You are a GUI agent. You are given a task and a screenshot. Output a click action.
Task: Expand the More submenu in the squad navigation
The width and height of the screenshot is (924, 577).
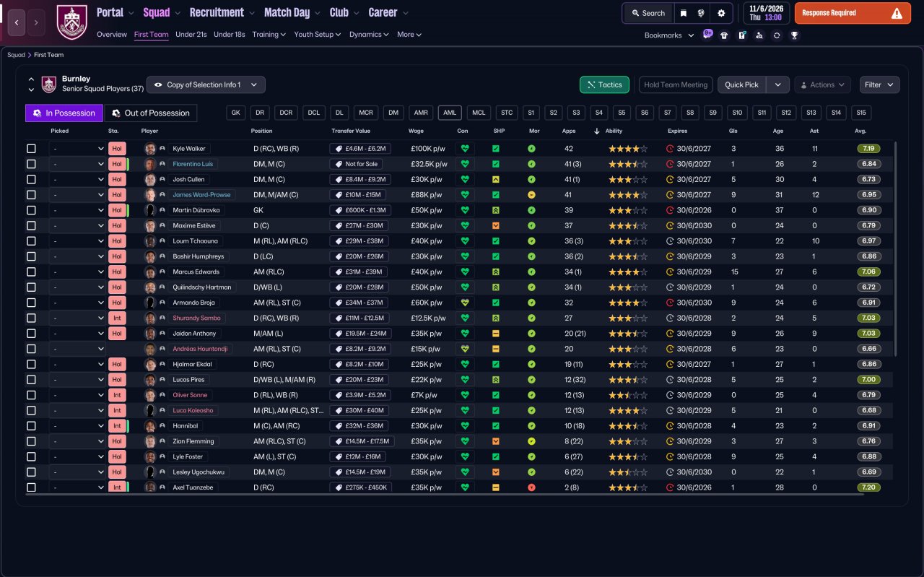pyautogui.click(x=409, y=35)
